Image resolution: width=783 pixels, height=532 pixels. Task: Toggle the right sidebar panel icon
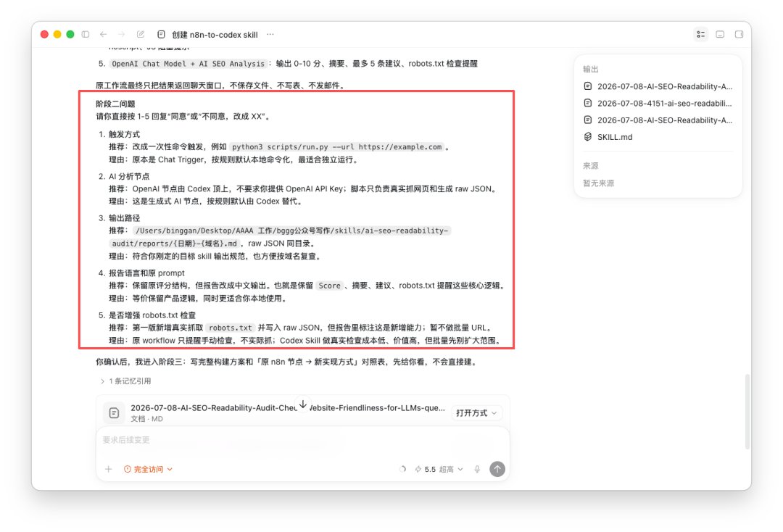(x=739, y=35)
